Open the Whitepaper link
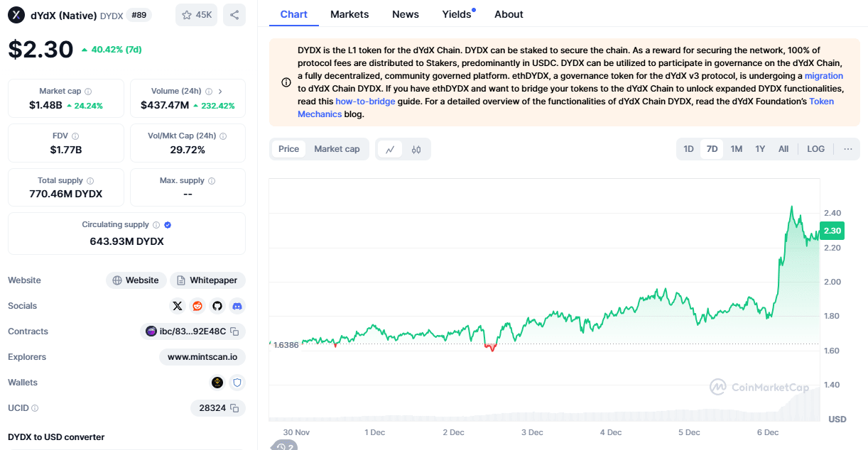 pos(207,280)
